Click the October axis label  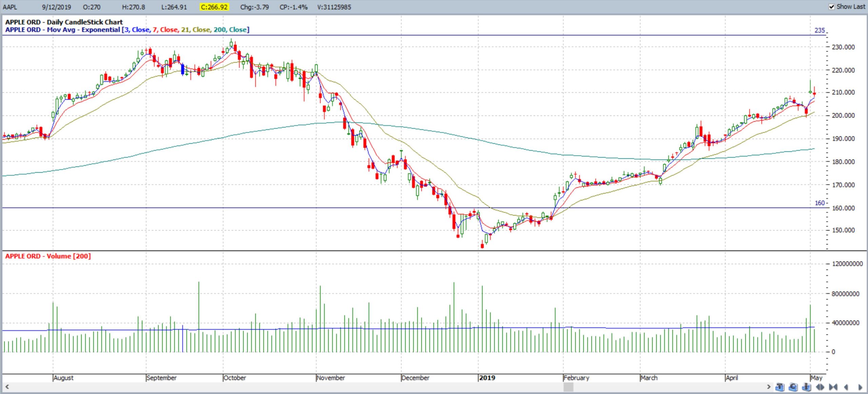235,378
